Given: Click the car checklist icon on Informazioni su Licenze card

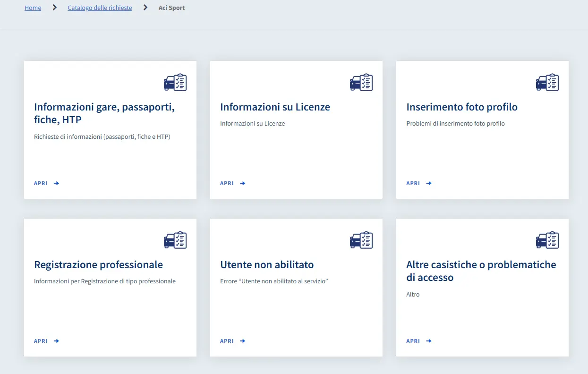Looking at the screenshot, I should [x=361, y=82].
